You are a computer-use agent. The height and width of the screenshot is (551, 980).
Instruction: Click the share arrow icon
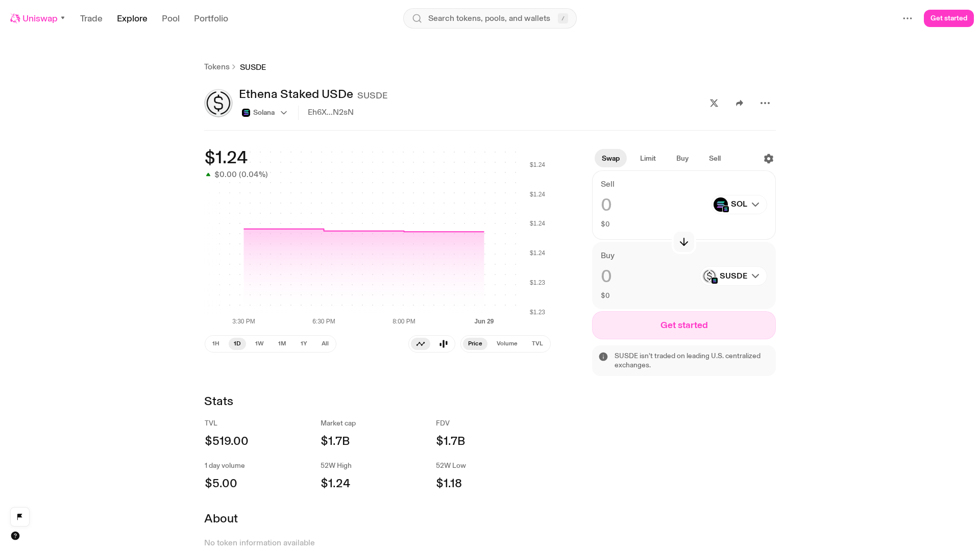[x=740, y=103]
